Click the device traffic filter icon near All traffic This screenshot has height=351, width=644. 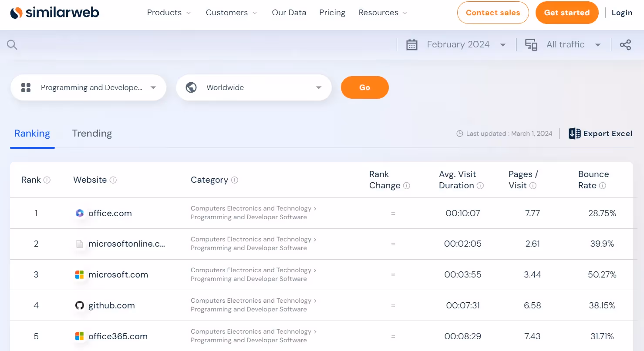point(531,44)
